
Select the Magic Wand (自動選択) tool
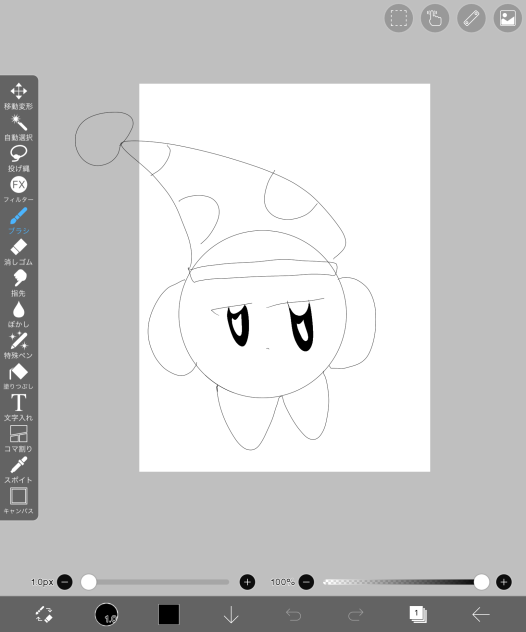[19, 127]
